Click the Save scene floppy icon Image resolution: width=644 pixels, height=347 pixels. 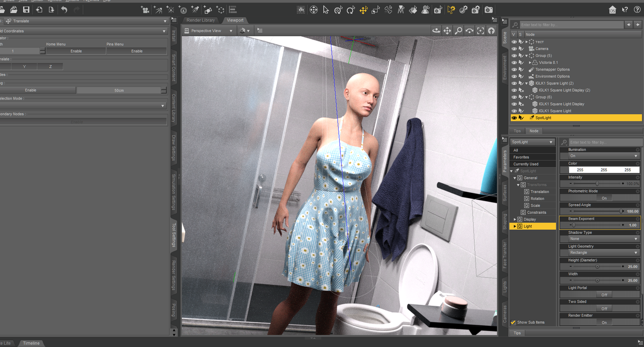pos(26,10)
